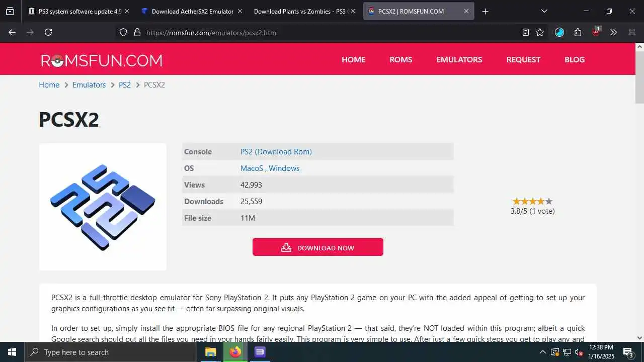Click the muted volume tray icon
This screenshot has height=362, width=644.
point(579,352)
